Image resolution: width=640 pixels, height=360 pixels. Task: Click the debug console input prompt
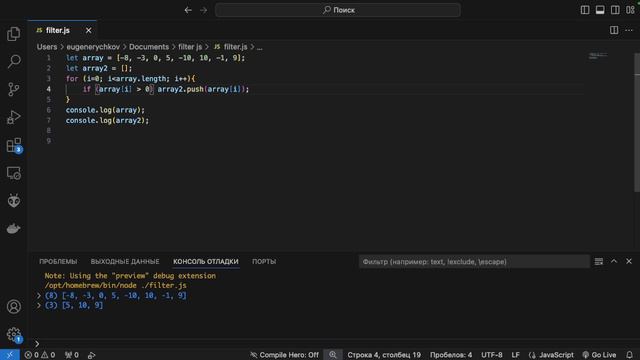pyautogui.click(x=335, y=344)
